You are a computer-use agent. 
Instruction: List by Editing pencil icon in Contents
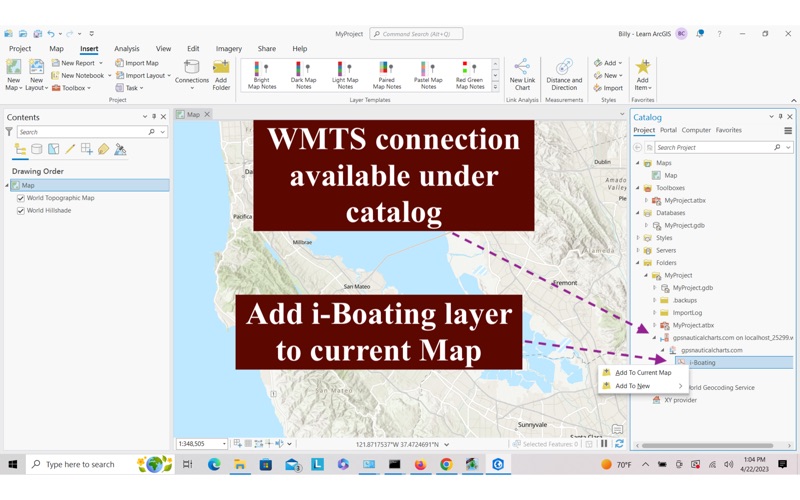(70, 149)
